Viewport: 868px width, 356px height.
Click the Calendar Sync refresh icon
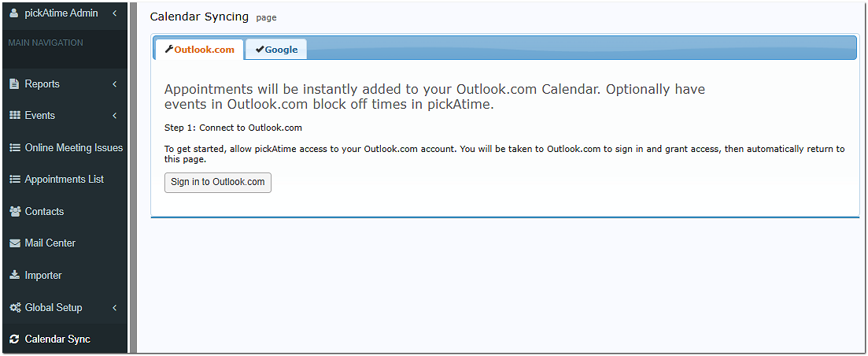14,339
